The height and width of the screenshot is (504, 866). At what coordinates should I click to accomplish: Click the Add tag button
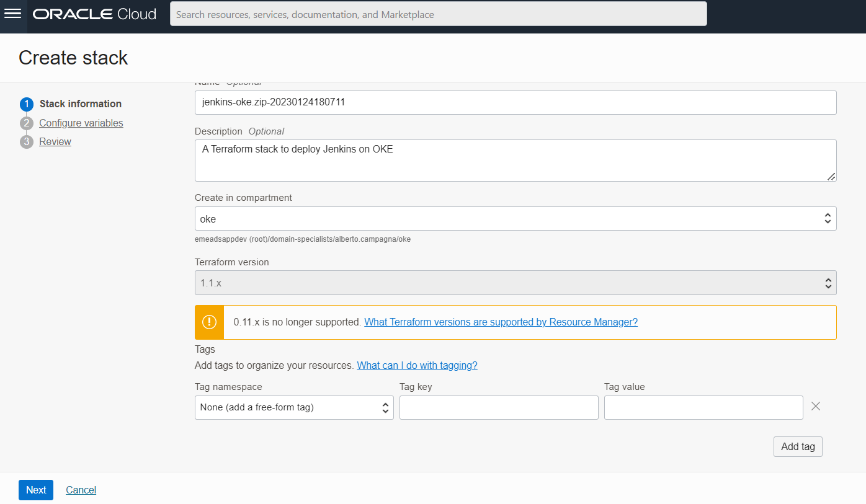pos(798,446)
